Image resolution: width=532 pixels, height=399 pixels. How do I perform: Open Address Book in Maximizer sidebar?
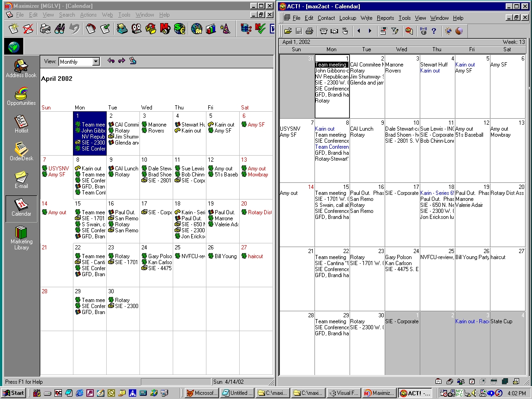[21, 68]
